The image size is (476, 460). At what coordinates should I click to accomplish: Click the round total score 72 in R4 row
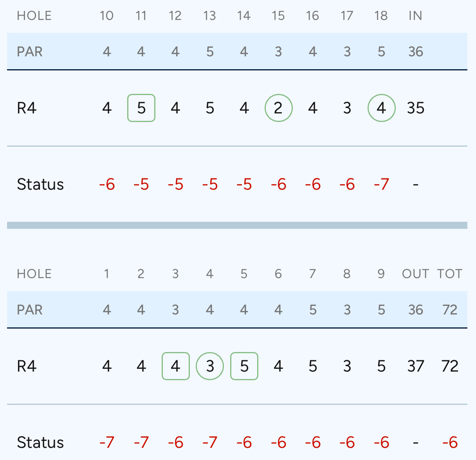point(450,366)
